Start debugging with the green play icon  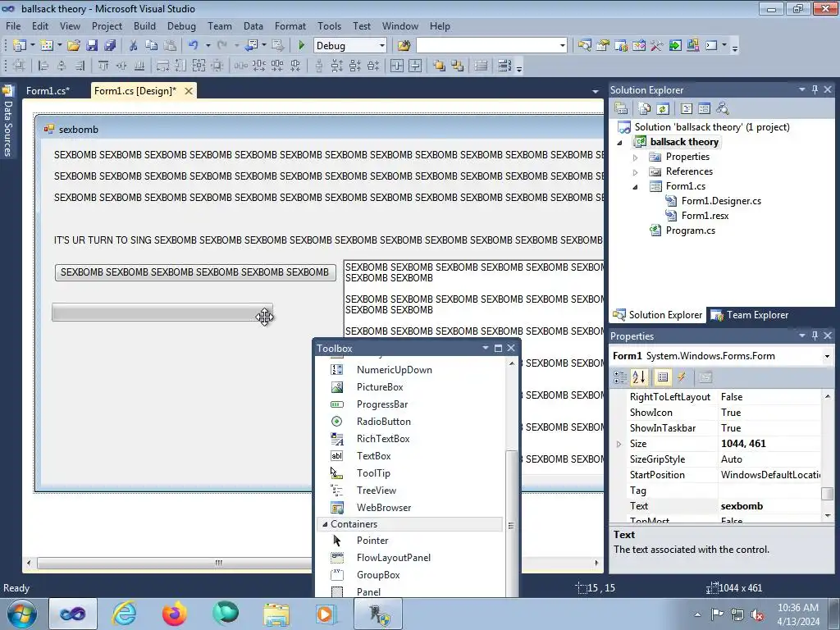301,46
